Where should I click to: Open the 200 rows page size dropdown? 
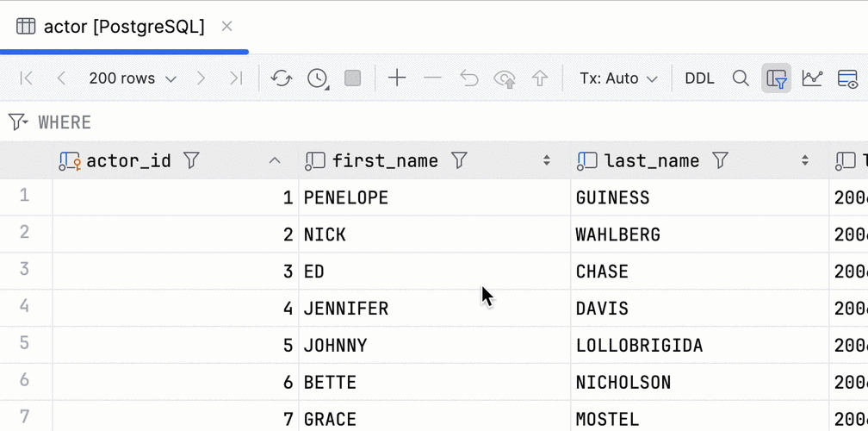[x=133, y=78]
